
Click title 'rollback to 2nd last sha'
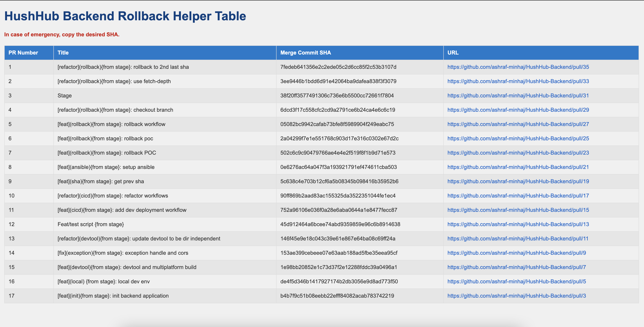pos(123,67)
